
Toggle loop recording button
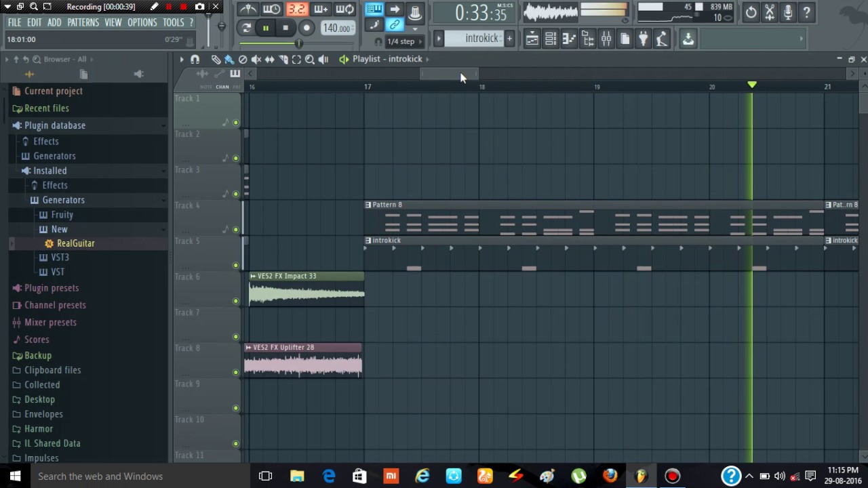pos(345,9)
